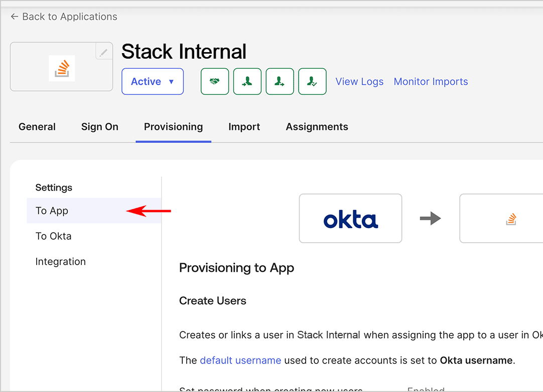Switch to the General tab

37,127
